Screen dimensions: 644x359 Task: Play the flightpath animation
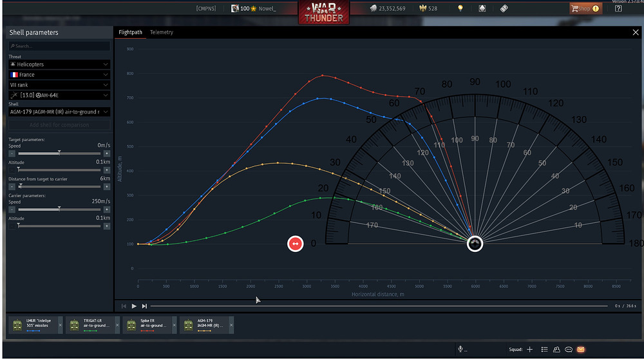click(134, 306)
